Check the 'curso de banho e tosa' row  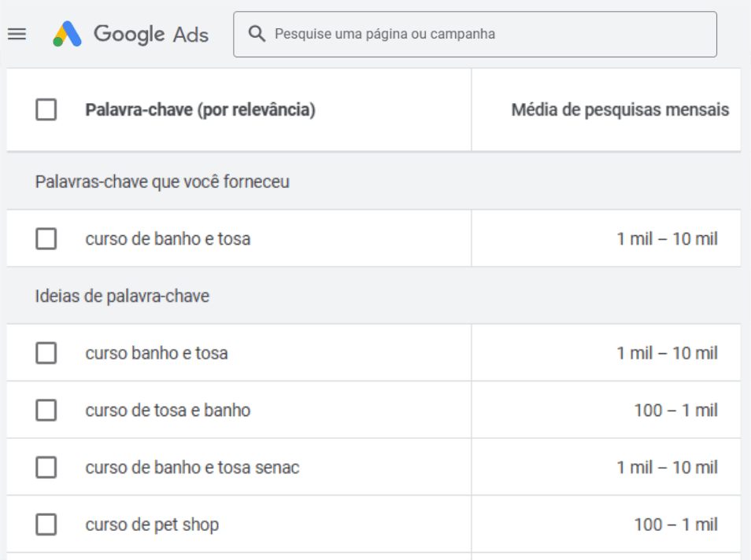[46, 238]
